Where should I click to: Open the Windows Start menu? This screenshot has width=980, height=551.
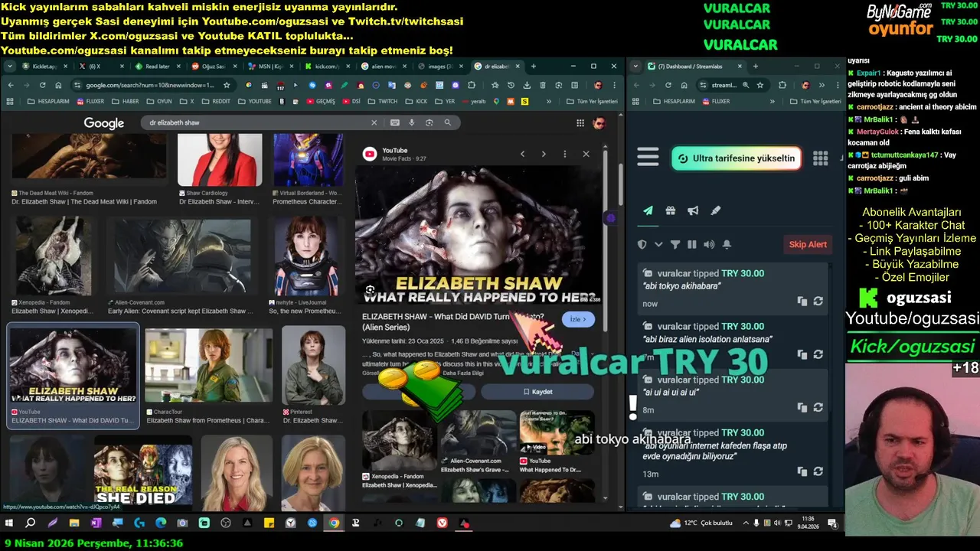click(9, 523)
